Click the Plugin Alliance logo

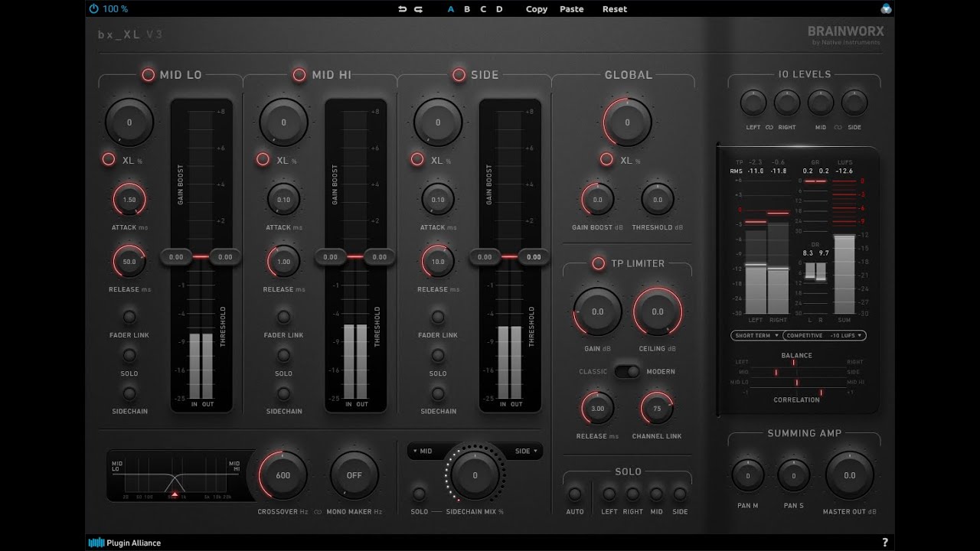click(125, 543)
